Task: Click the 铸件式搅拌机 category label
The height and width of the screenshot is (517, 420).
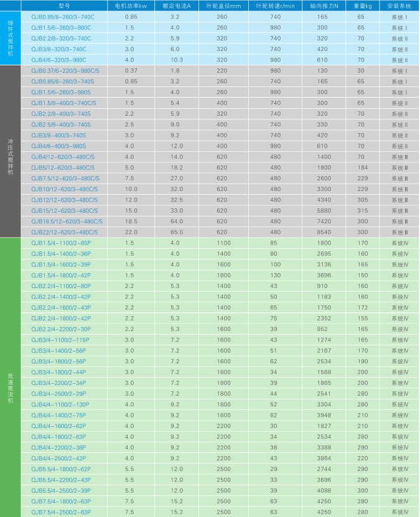Action: tap(10, 38)
